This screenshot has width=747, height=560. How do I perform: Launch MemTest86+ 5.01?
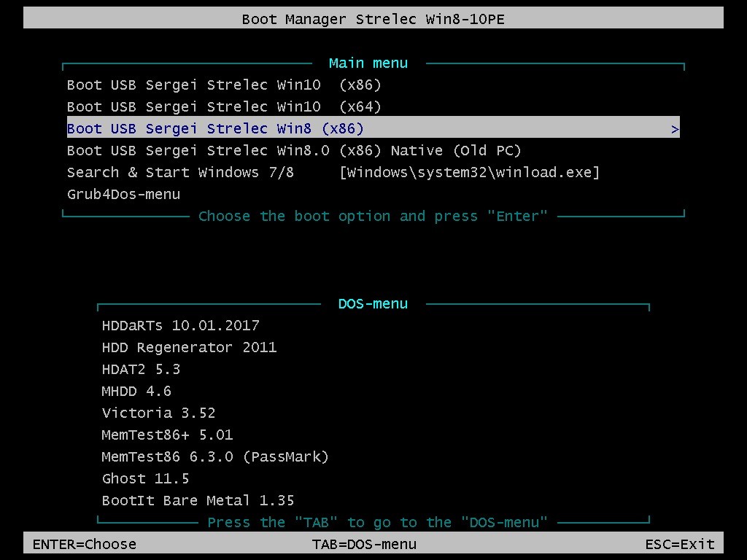click(x=166, y=435)
